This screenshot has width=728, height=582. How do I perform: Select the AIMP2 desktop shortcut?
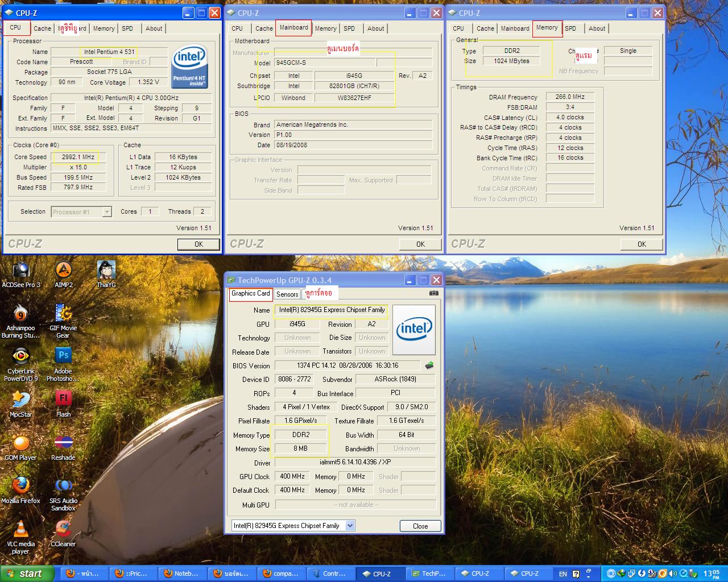pos(64,275)
